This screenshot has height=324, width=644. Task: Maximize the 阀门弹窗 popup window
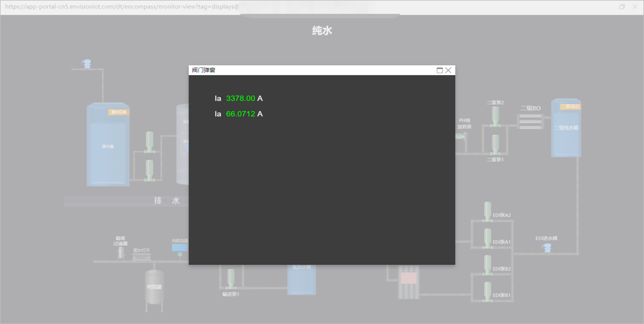(x=440, y=70)
